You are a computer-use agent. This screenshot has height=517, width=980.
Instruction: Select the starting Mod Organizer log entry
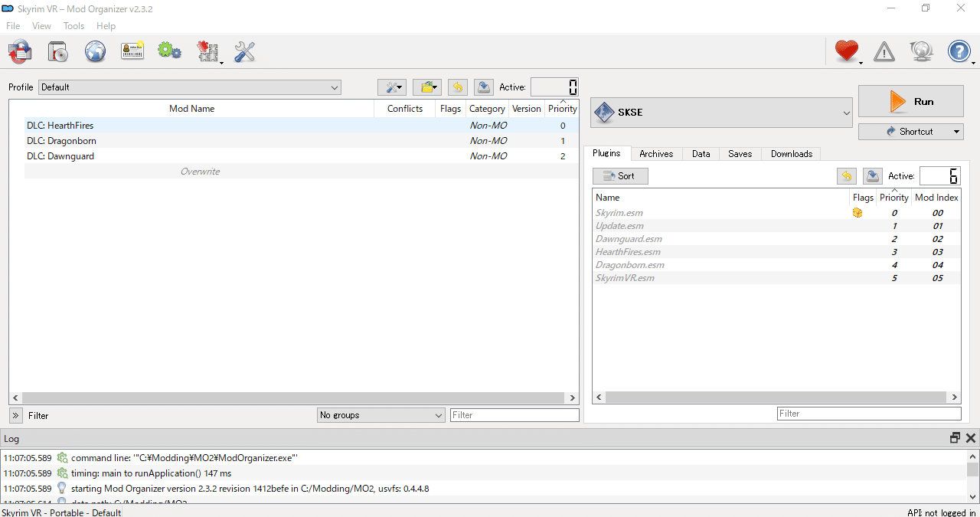[x=484, y=489]
